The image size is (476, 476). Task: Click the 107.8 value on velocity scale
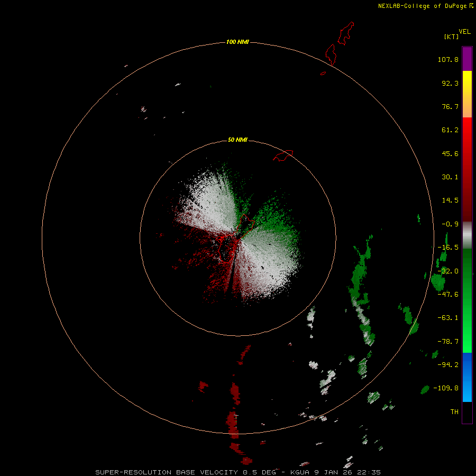tap(448, 59)
